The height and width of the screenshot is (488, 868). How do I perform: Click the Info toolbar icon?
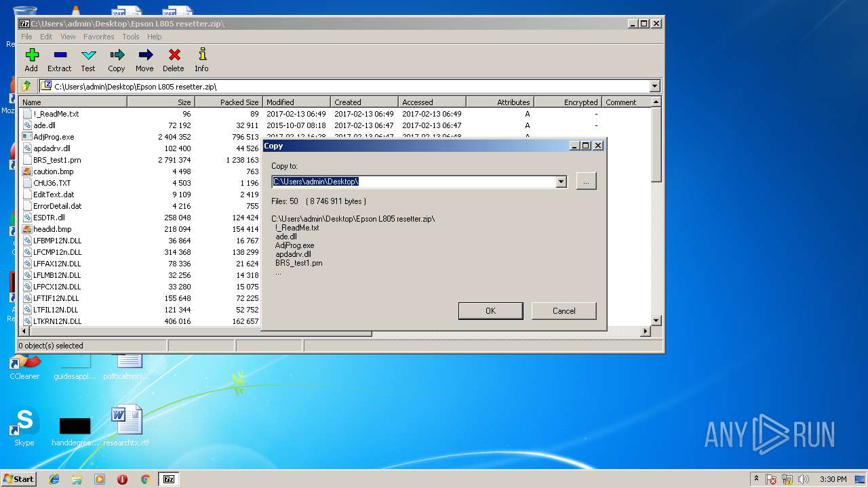201,60
